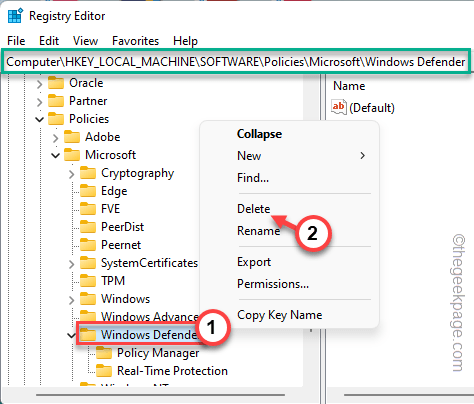Click the Windows Defender folder icon
This screenshot has width=474, height=404.
pyautogui.click(x=88, y=335)
